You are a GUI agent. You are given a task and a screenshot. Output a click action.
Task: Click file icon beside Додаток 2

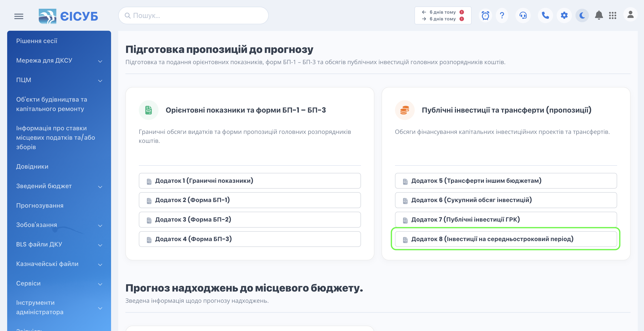149,201
